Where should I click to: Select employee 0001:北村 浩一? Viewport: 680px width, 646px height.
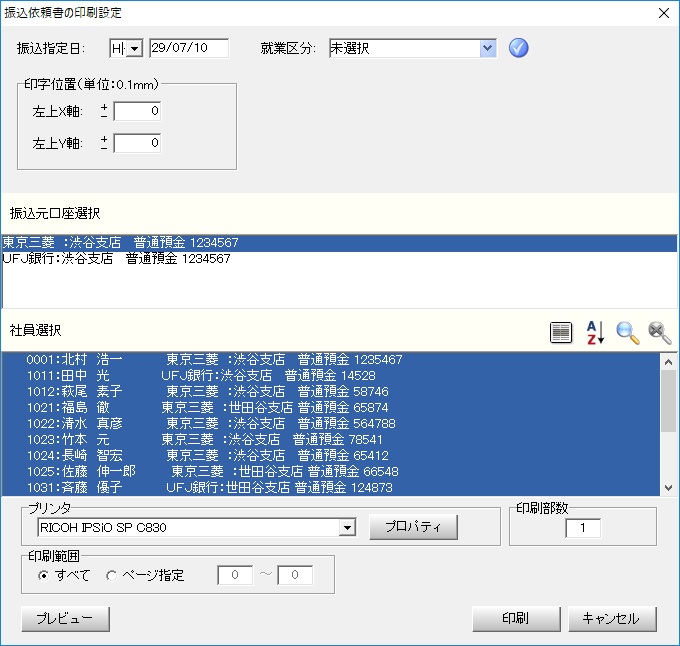tap(330, 359)
